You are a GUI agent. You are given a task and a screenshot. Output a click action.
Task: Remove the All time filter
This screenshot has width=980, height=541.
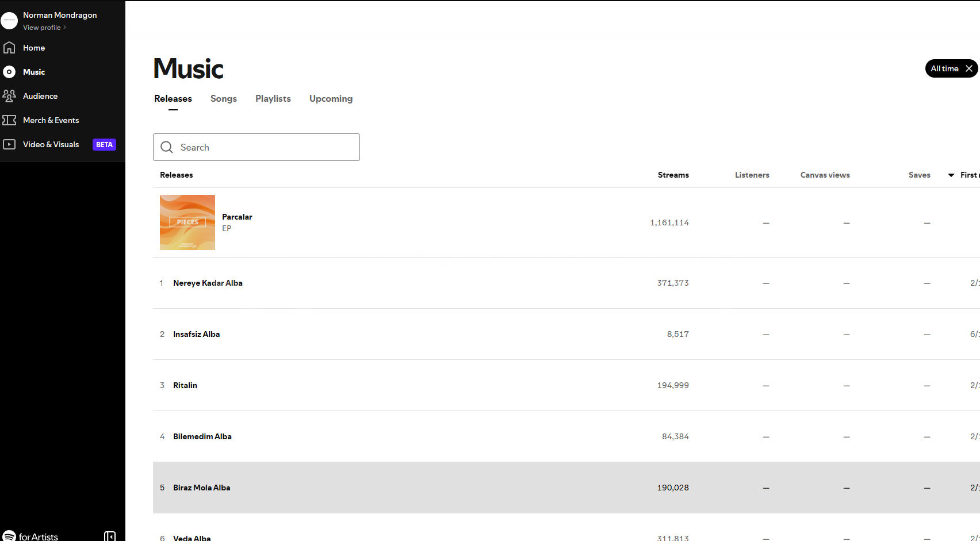(969, 68)
